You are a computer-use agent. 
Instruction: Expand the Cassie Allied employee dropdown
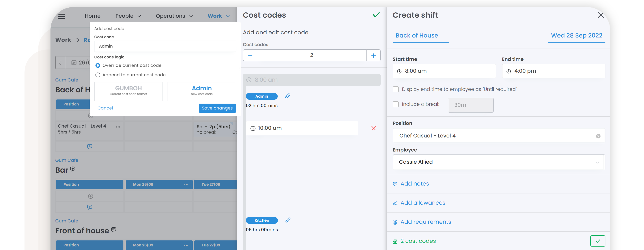coord(597,162)
